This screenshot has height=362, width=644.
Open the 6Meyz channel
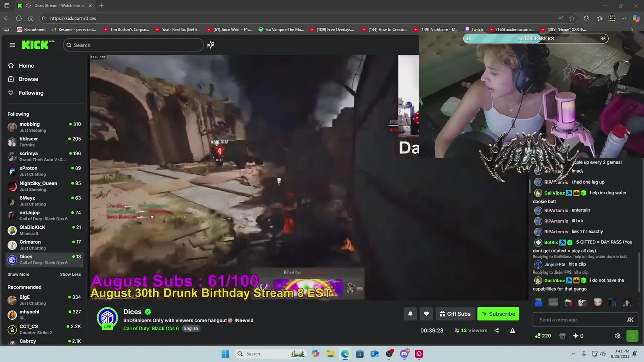pyautogui.click(x=44, y=201)
